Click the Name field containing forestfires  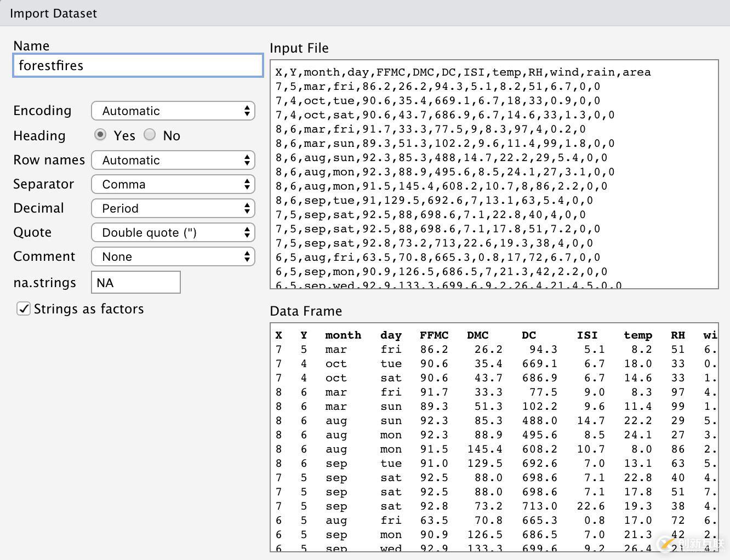pyautogui.click(x=138, y=66)
